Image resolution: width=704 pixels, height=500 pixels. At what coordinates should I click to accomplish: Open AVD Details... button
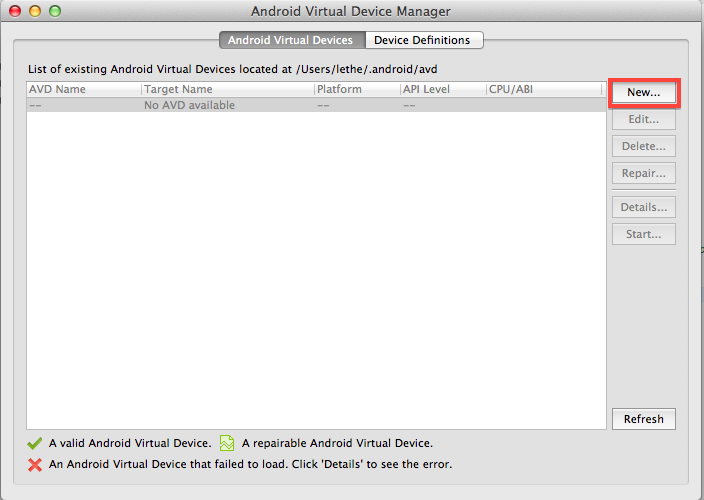pos(643,207)
